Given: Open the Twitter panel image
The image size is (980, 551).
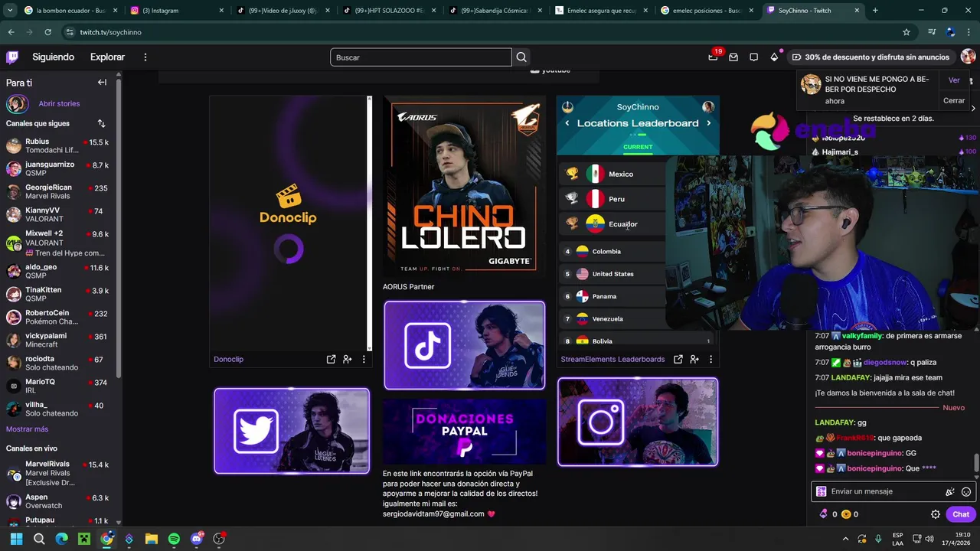Looking at the screenshot, I should pos(292,431).
